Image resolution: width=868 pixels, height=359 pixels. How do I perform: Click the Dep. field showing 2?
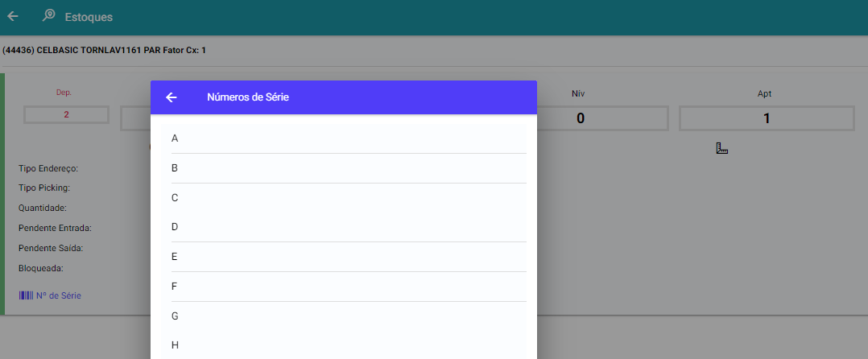66,114
